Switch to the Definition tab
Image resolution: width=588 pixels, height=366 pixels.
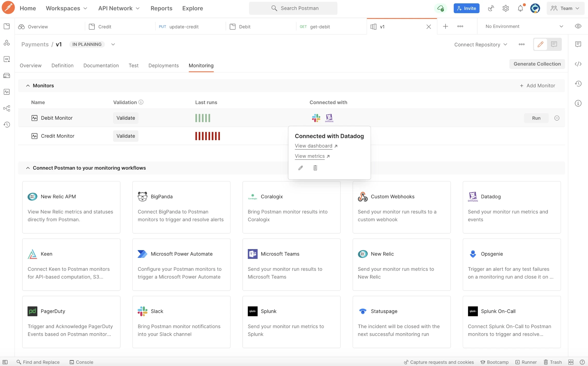click(x=62, y=66)
